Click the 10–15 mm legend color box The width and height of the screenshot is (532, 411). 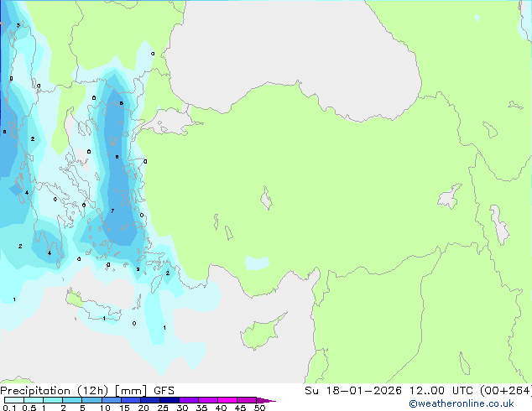(111, 400)
